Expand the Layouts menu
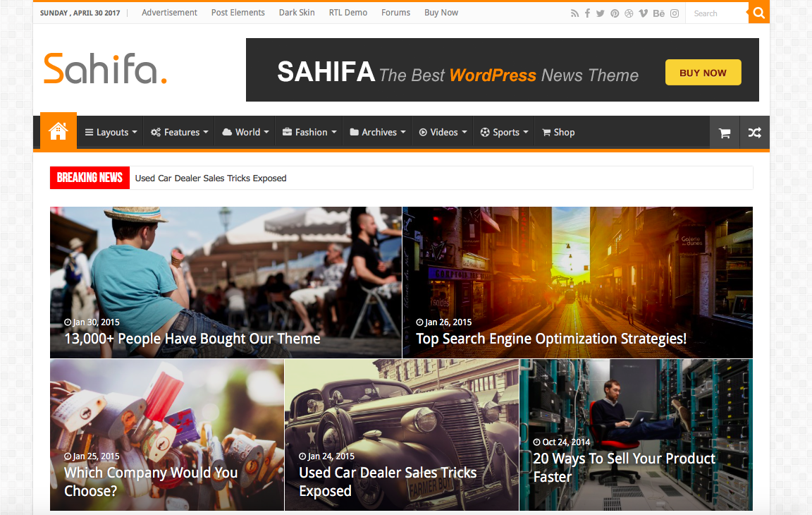This screenshot has width=812, height=515. coord(111,133)
